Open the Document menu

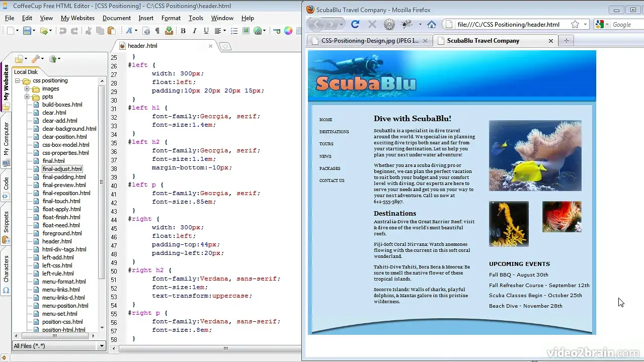116,18
